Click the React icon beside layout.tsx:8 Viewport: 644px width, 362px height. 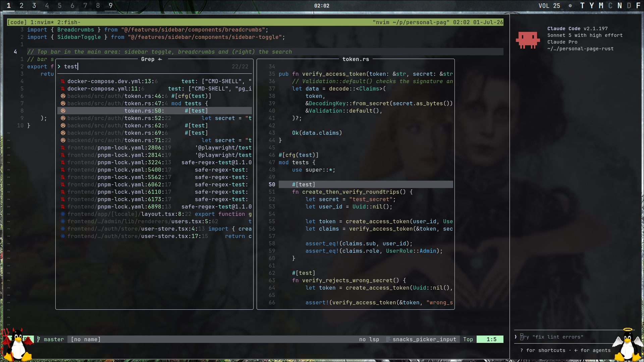[63, 214]
